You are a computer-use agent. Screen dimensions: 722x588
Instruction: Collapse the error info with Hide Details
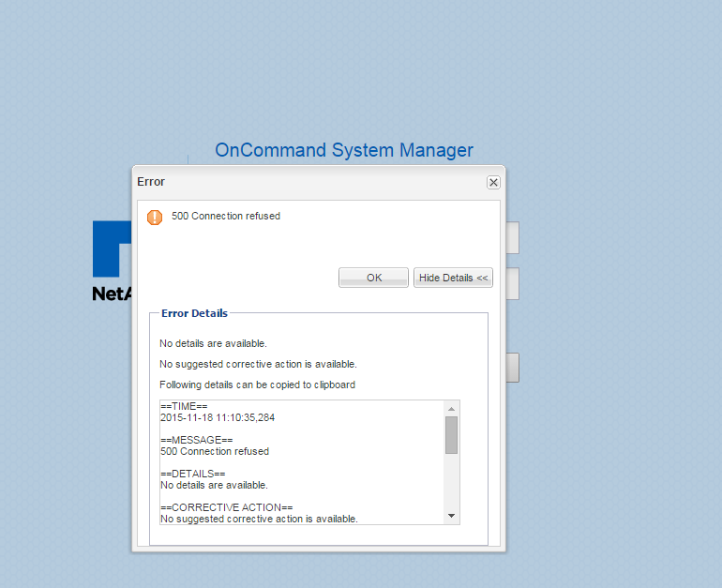(x=453, y=278)
